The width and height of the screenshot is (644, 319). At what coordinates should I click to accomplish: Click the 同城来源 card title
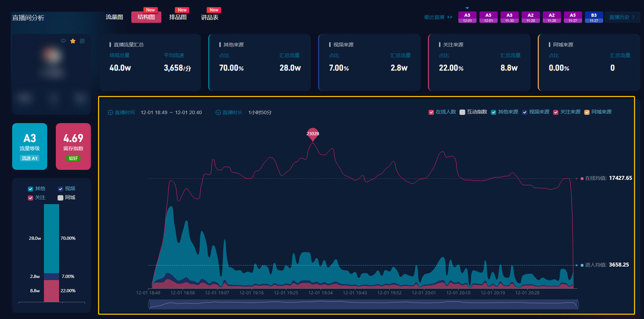point(563,45)
